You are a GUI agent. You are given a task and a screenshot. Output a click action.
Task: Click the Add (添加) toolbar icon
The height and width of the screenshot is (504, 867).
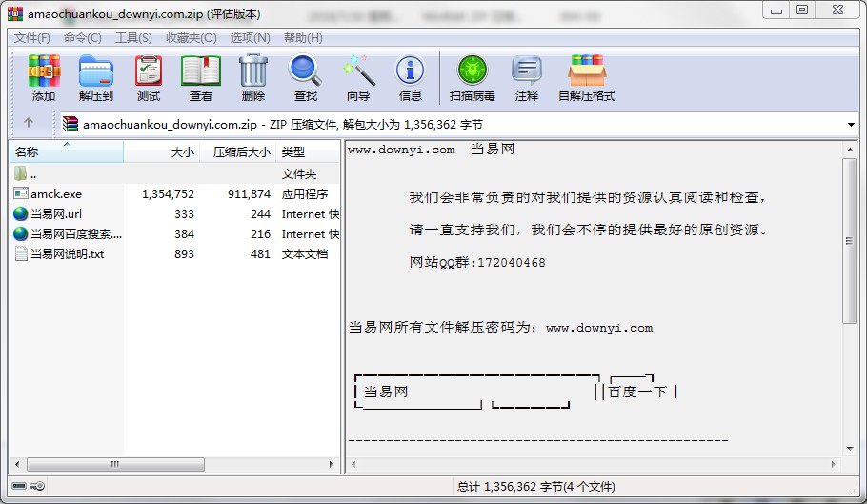click(44, 71)
